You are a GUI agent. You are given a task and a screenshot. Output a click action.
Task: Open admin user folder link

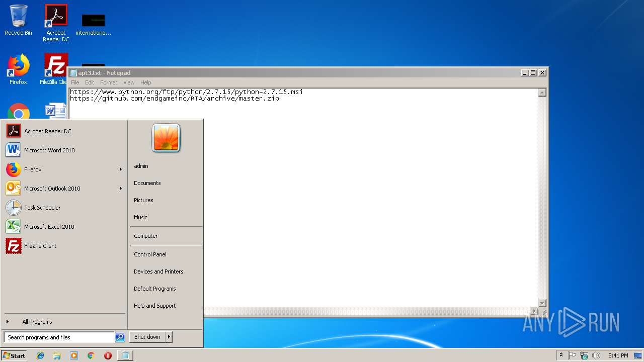pos(166,166)
